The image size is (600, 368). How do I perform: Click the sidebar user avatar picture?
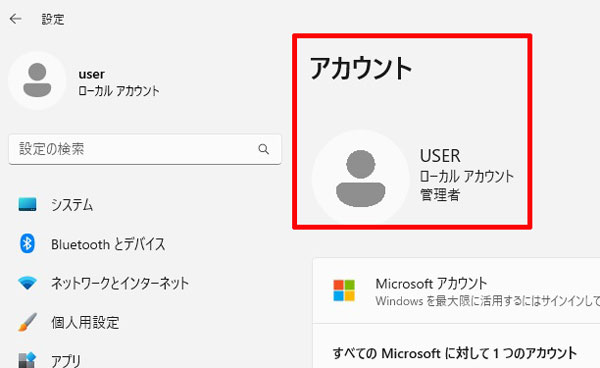tap(37, 80)
